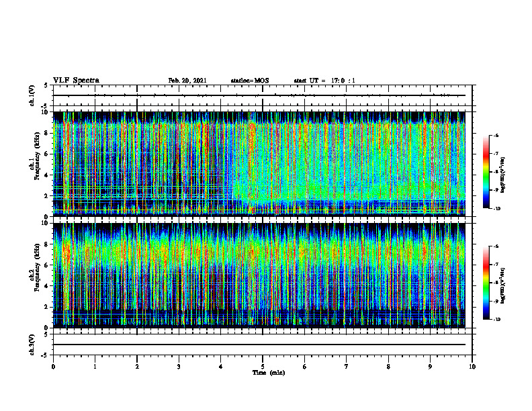Click the "2" kHz tick on ch.2 frequency axis
Image resolution: width=532 pixels, height=411 pixels.
click(x=47, y=307)
